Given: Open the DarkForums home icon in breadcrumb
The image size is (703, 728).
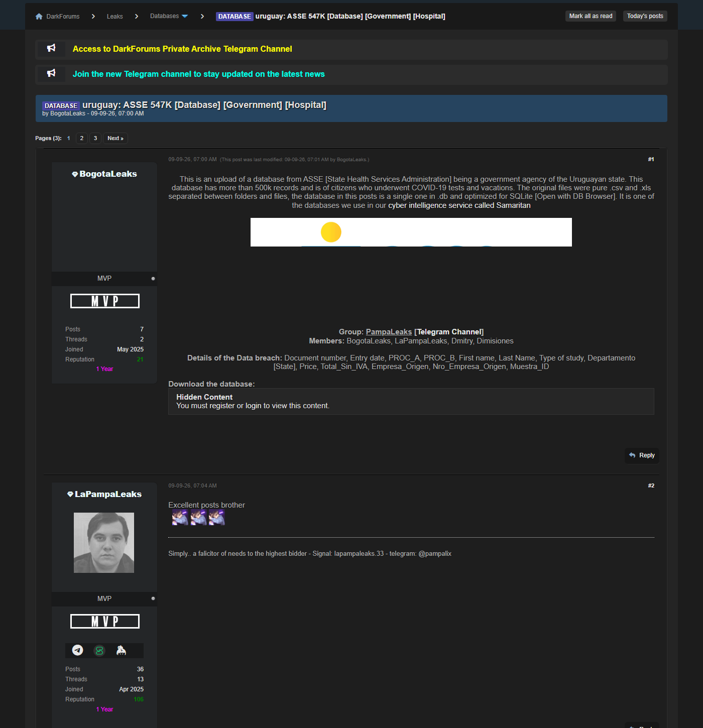Looking at the screenshot, I should (x=39, y=17).
